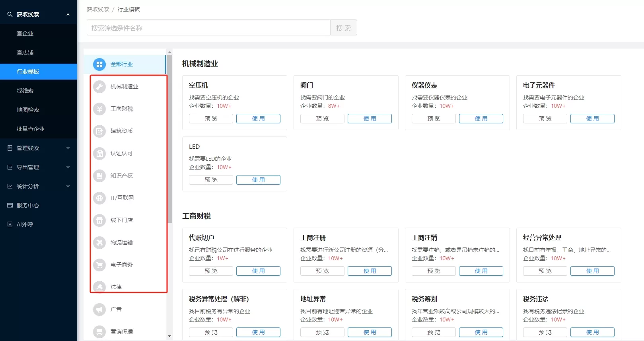The height and width of the screenshot is (341, 644).
Task: Go to 地图检索 in the sidebar
Action: pos(28,110)
